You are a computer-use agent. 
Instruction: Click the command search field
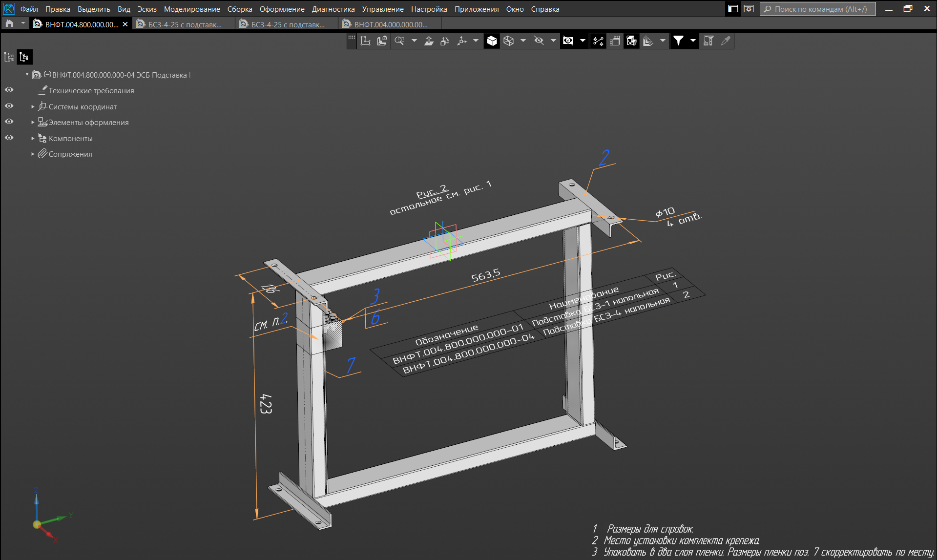pyautogui.click(x=819, y=9)
